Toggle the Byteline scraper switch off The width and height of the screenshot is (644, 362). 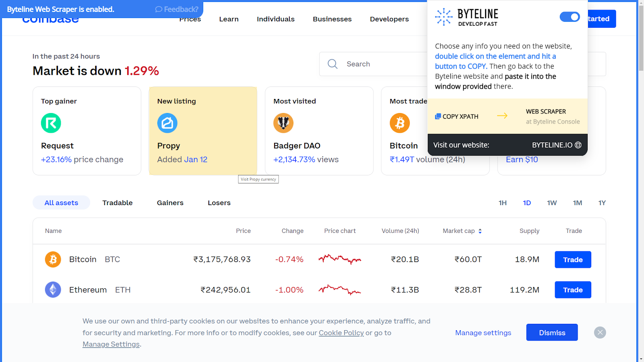[x=570, y=17]
